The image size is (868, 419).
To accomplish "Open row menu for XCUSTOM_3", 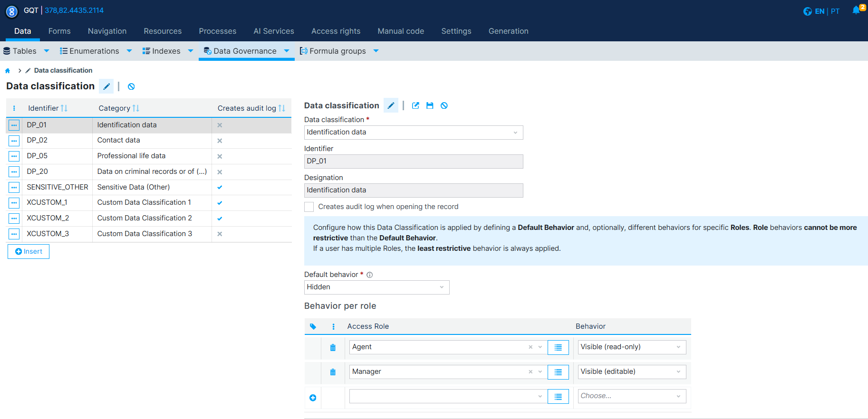I will [14, 234].
